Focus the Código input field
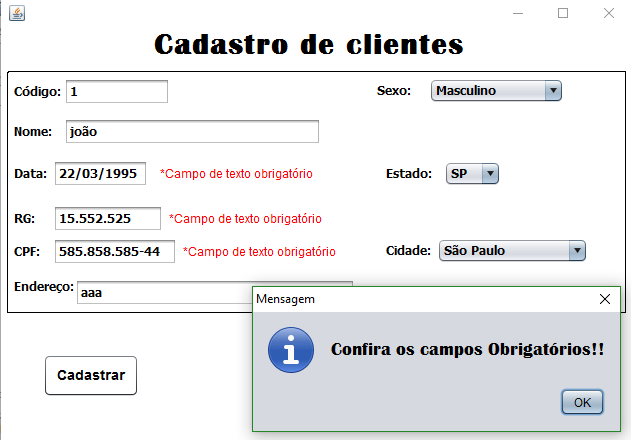 [x=117, y=91]
